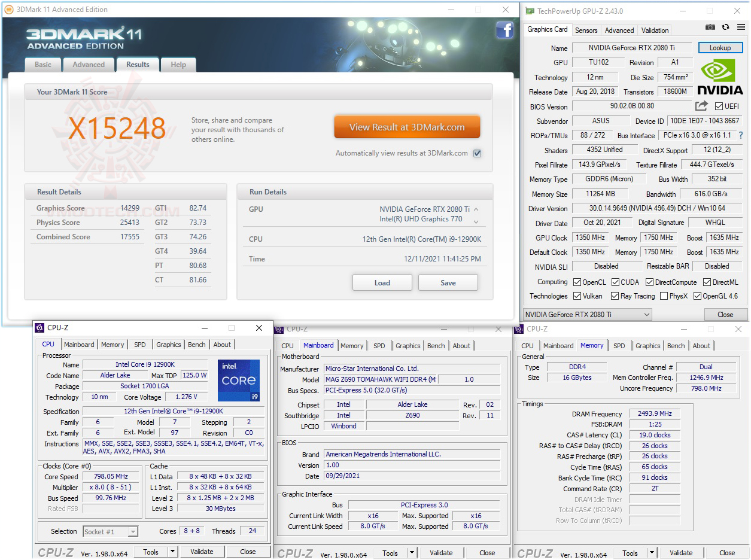
Task: Click the GPU-Z refresh icon
Action: tap(725, 27)
